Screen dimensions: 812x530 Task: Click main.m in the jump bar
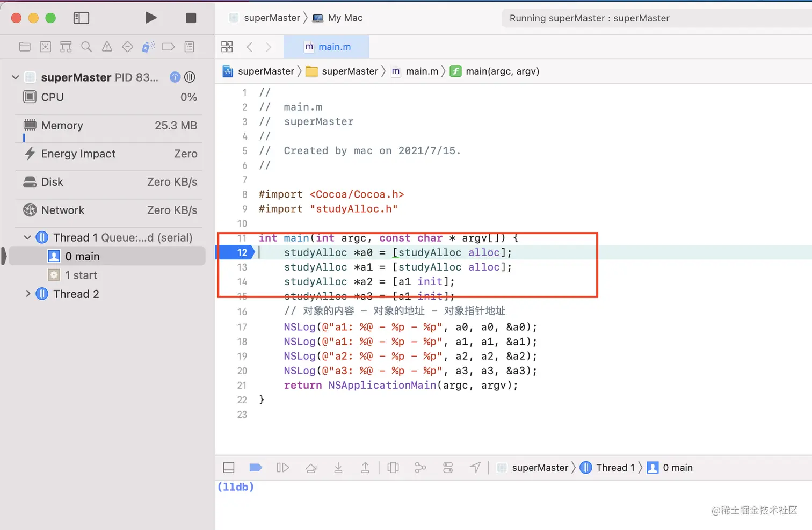pyautogui.click(x=415, y=71)
